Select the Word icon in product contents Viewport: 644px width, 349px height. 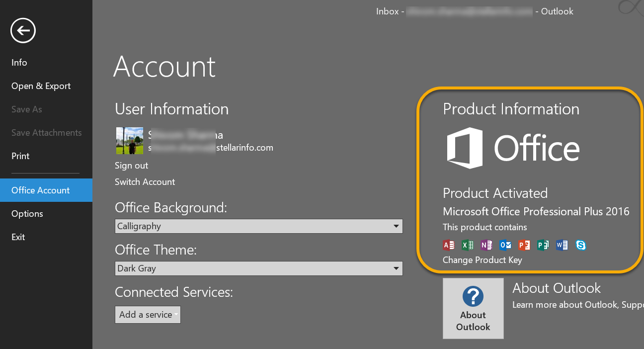click(x=562, y=245)
